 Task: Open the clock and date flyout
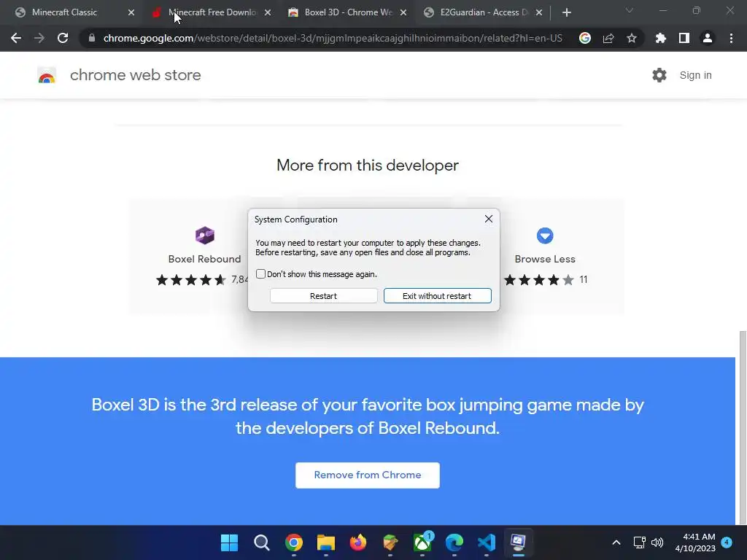[695, 542]
